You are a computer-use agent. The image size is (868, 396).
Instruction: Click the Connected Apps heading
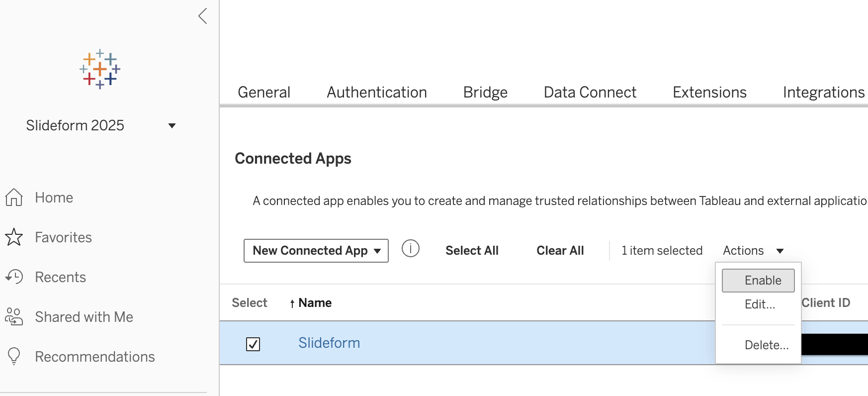pos(293,159)
